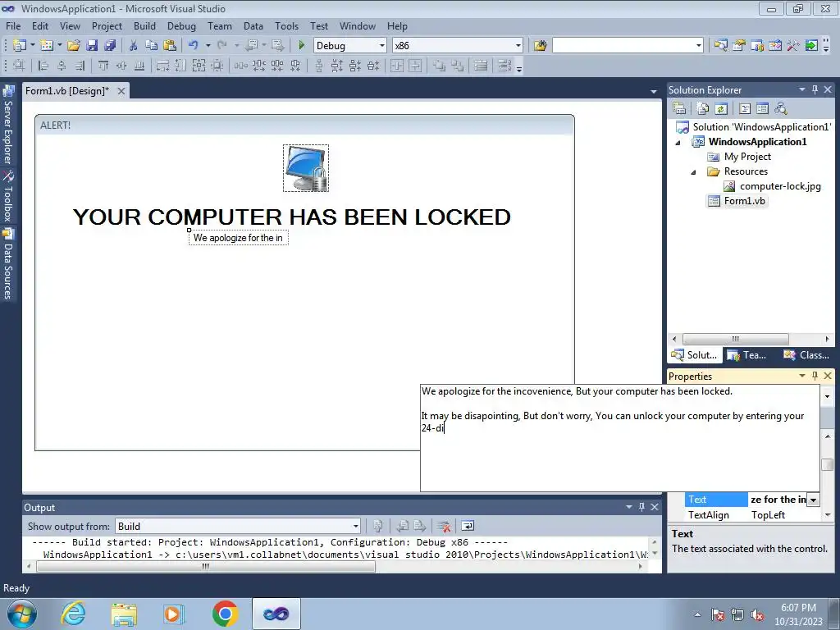The image size is (840, 630).
Task: Open the Find combo box dropdown
Action: [699, 46]
